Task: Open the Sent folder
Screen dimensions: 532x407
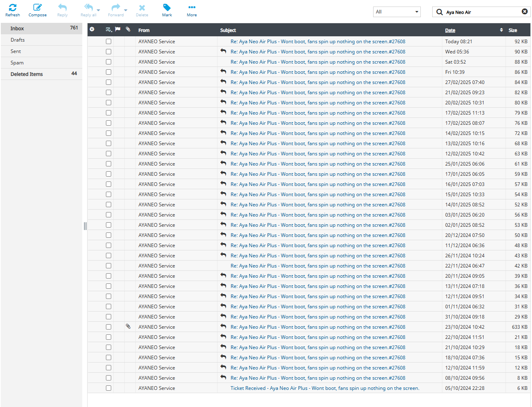Action: (x=42, y=51)
